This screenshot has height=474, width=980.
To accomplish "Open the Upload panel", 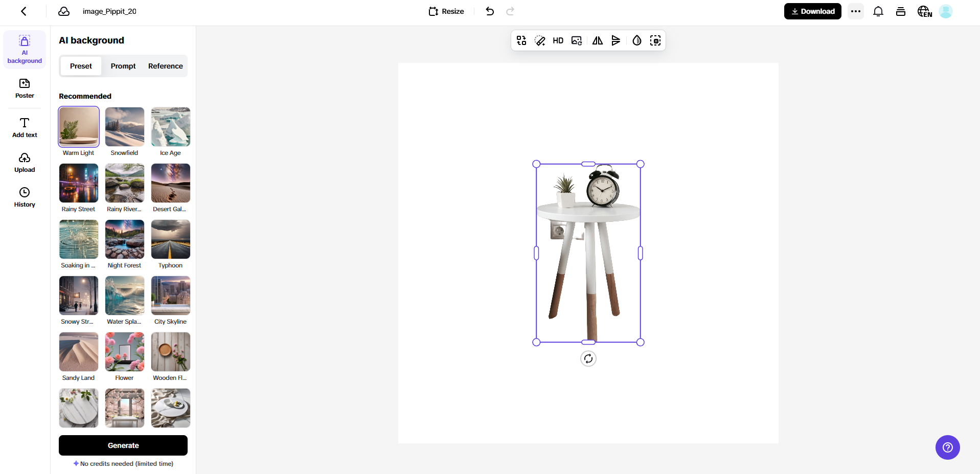I will tap(24, 162).
